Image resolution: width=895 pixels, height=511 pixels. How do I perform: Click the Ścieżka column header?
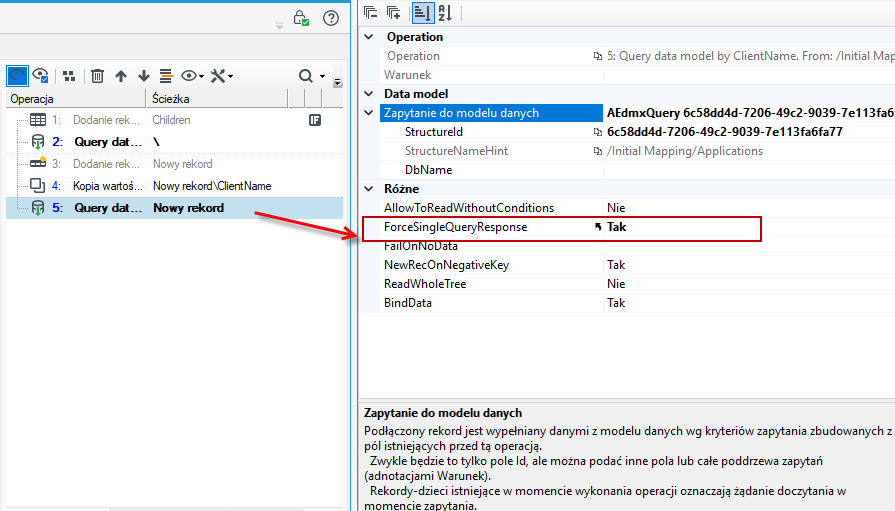217,99
